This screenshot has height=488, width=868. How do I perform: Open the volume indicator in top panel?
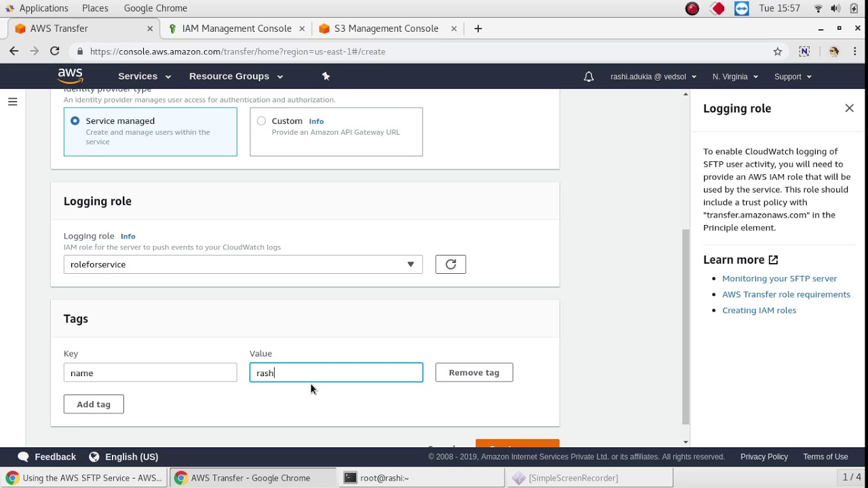[x=835, y=9]
